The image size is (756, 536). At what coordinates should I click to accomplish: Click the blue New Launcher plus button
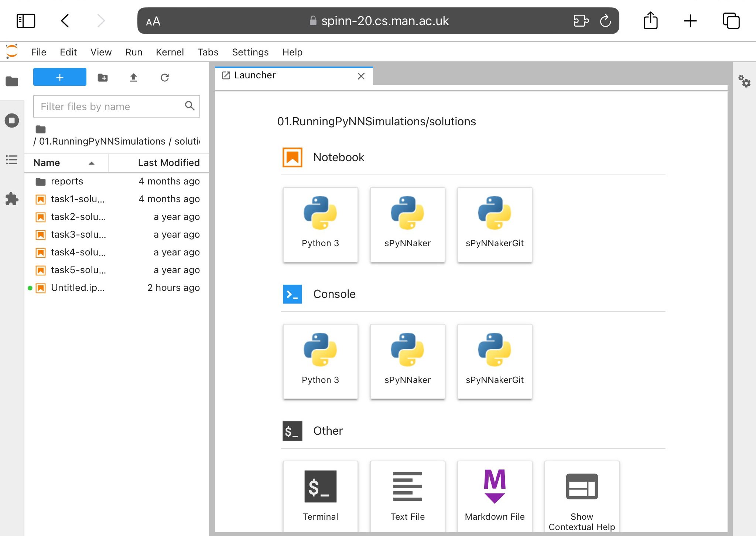point(60,77)
